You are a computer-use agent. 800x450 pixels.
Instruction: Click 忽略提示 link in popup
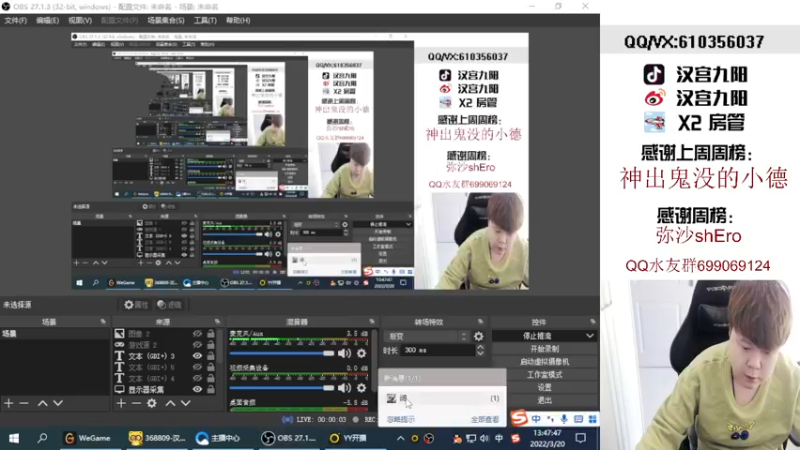(401, 419)
